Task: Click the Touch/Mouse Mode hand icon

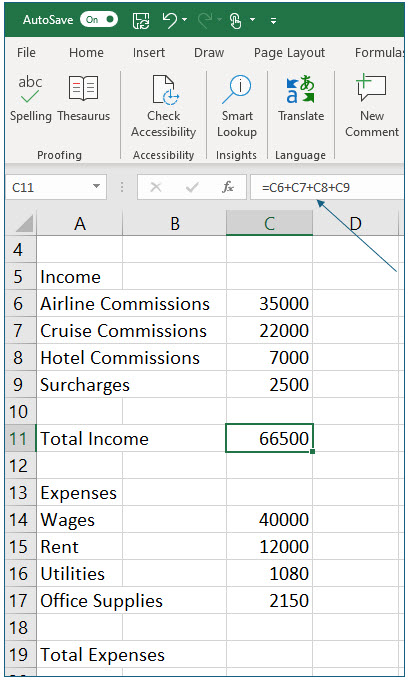Action: [235, 20]
